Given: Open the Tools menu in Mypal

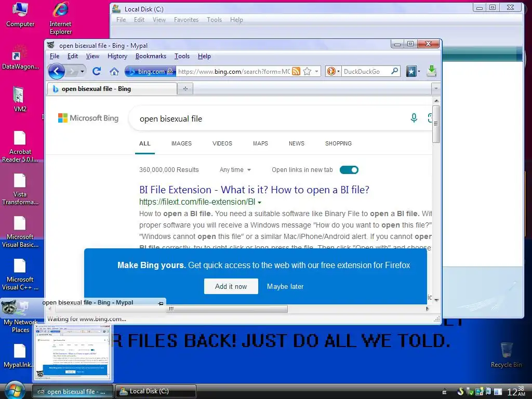Looking at the screenshot, I should (x=182, y=56).
